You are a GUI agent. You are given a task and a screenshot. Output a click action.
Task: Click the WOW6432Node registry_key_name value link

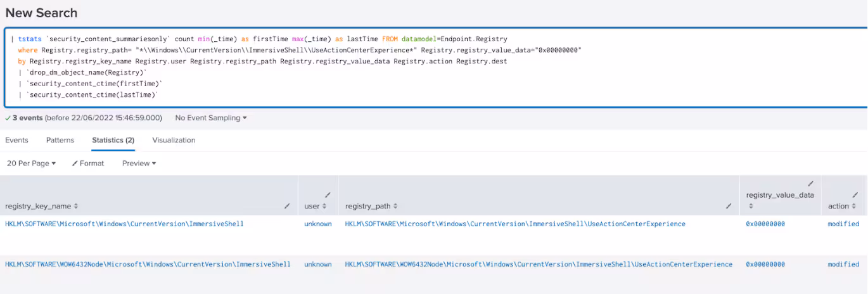[x=148, y=264]
